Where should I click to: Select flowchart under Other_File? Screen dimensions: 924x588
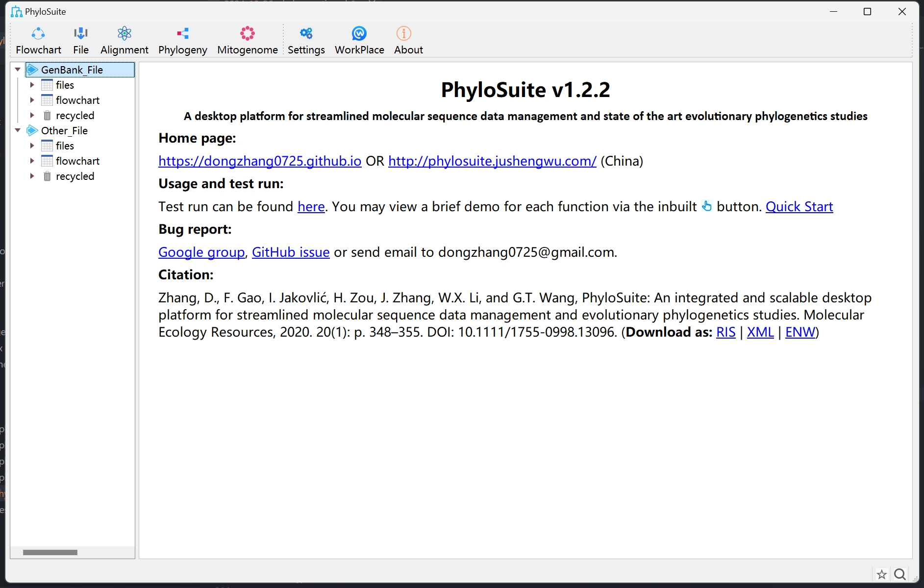coord(77,161)
